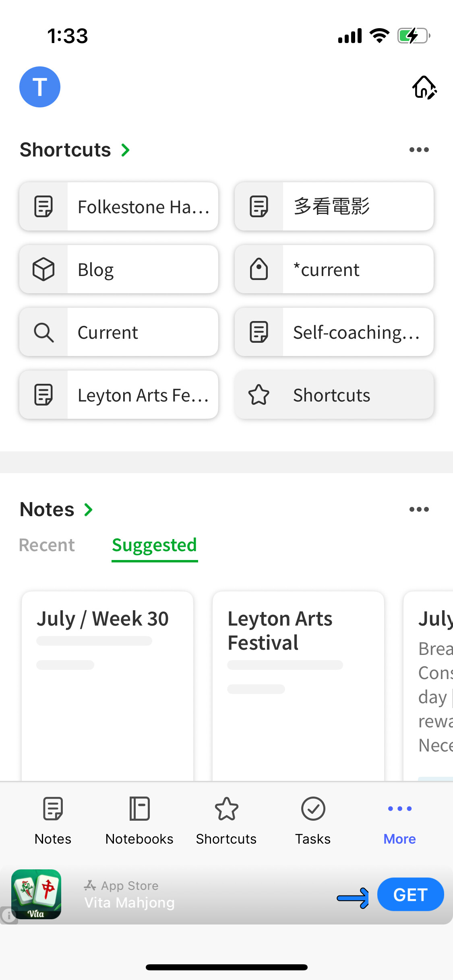Open the *current tag shortcut
This screenshot has width=453, height=980.
(334, 269)
